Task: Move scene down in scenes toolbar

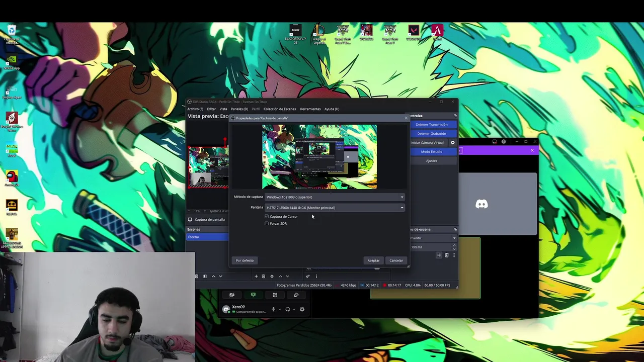Action: [220, 276]
